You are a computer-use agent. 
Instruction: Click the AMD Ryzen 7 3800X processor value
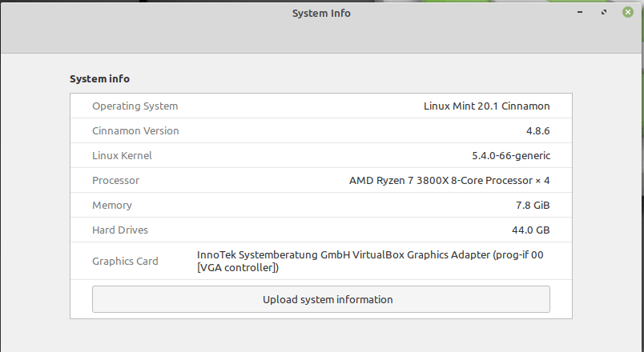[x=449, y=180]
